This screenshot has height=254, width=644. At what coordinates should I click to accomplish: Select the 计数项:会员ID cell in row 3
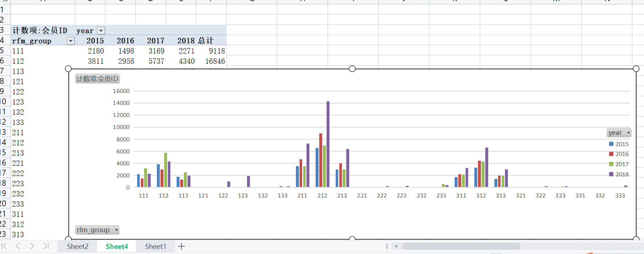click(43, 31)
